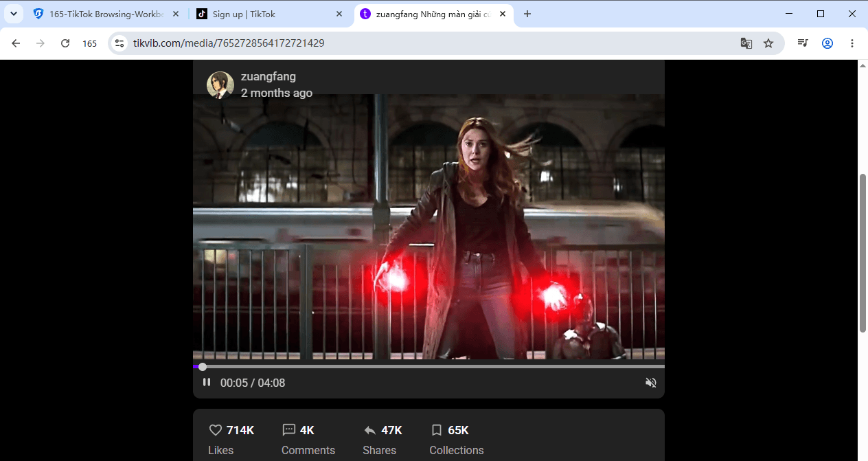Click the 4K comments count
868x461 pixels.
307,430
